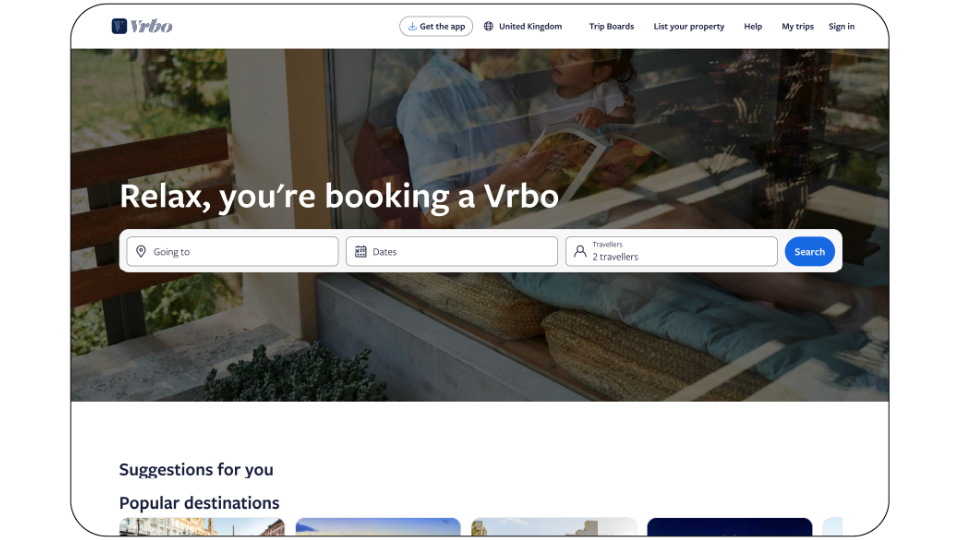Open the first popular destination thumbnail
This screenshot has height=540, width=960.
click(202, 527)
